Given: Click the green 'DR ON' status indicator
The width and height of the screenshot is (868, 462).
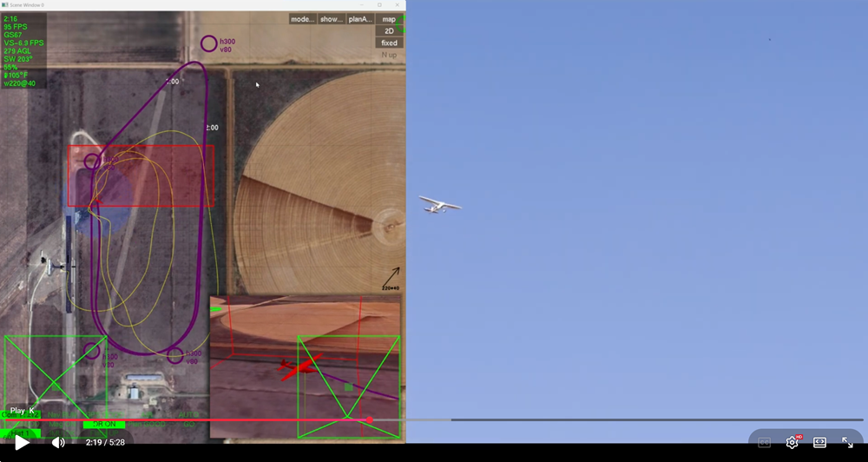Looking at the screenshot, I should 103,425.
